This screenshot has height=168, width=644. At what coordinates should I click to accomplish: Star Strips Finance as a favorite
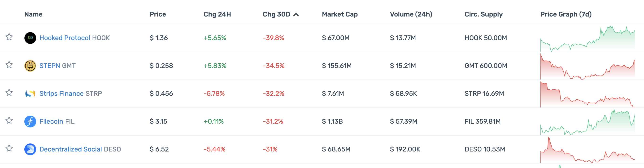tap(9, 92)
